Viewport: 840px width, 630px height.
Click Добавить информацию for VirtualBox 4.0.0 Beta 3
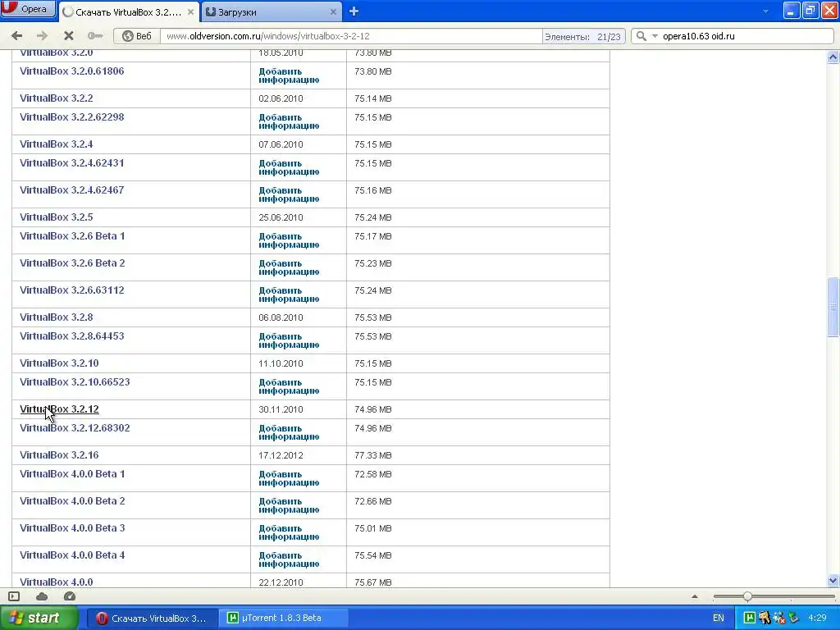tap(289, 532)
